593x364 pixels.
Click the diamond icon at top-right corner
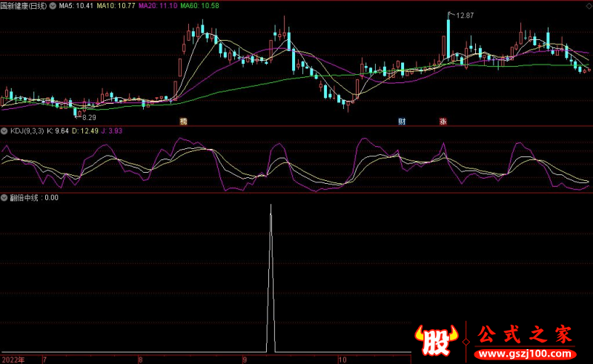[588, 4]
